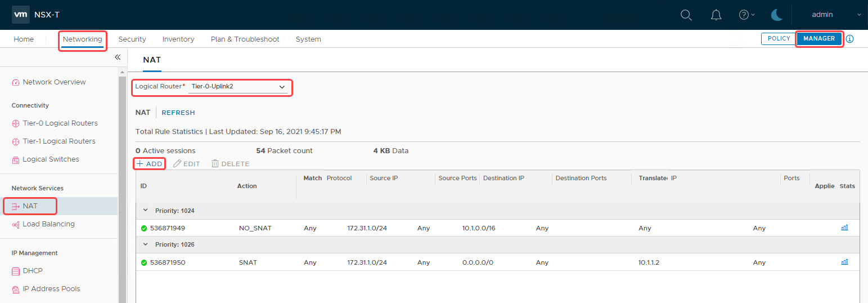This screenshot has width=868, height=303.
Task: Collapse the sidebar with double chevron
Action: point(118,57)
